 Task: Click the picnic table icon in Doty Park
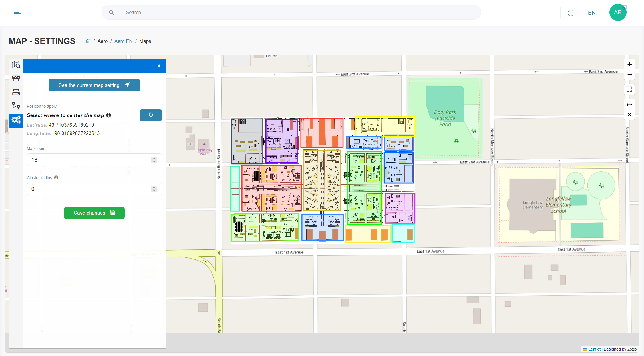[456, 141]
